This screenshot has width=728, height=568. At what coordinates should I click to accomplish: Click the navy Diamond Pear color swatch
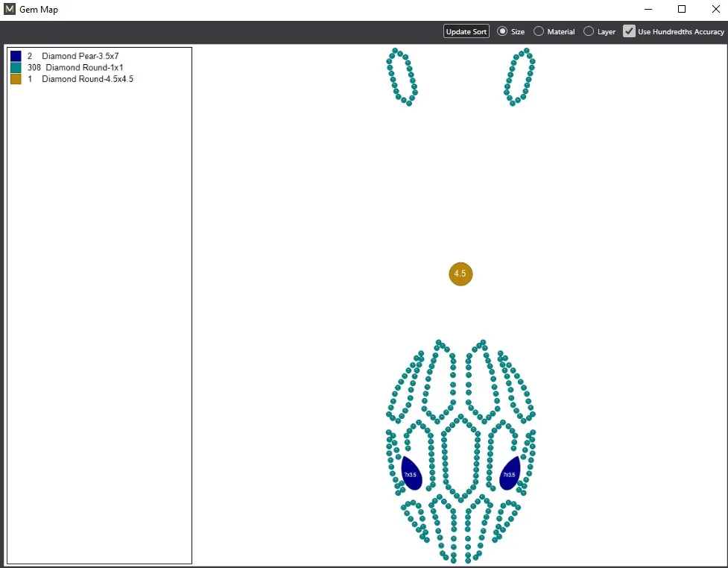coord(16,56)
